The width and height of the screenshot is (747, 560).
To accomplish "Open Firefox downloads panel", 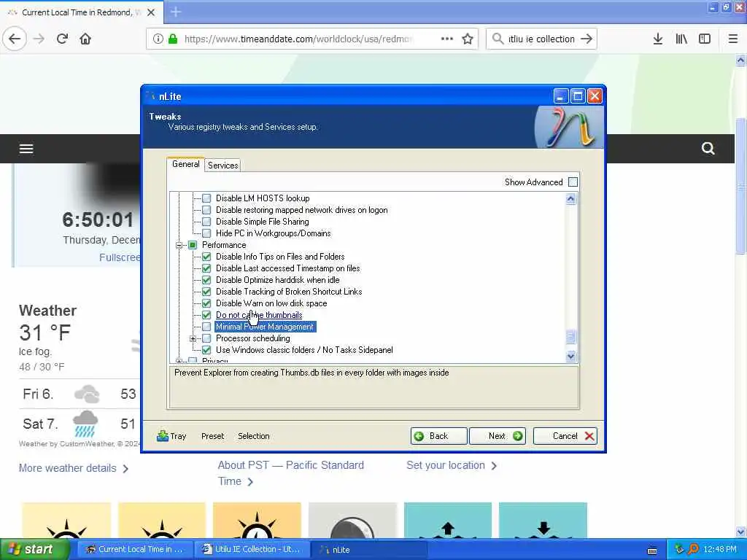I will click(x=658, y=39).
